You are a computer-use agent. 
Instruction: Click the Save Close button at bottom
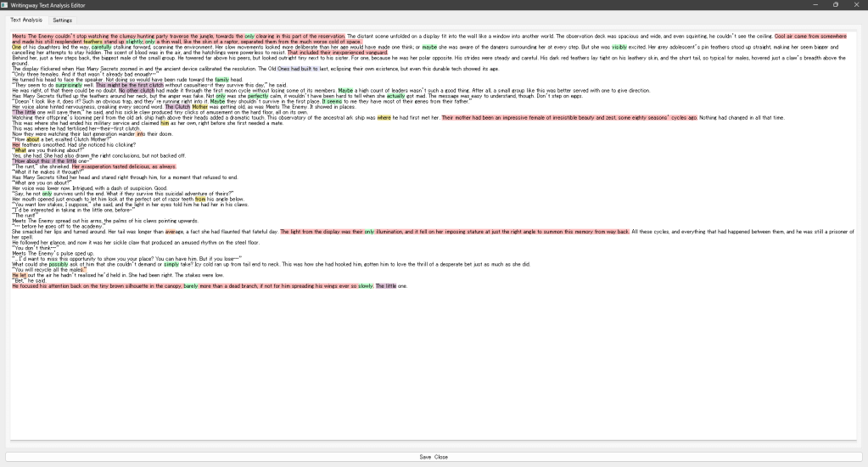(434, 457)
